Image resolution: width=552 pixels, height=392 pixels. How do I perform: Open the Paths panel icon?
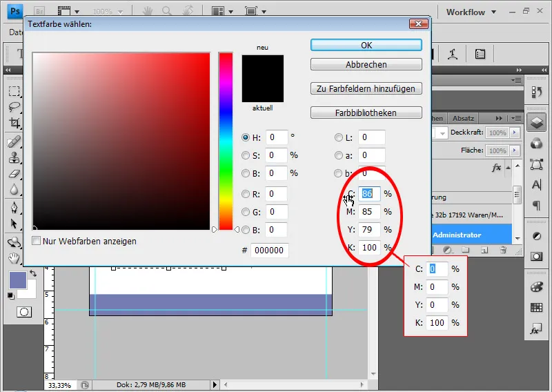point(537,164)
